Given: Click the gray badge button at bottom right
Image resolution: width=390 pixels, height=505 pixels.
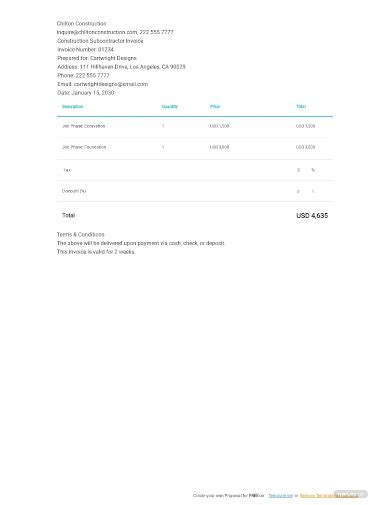Looking at the screenshot, I should pos(351,494).
